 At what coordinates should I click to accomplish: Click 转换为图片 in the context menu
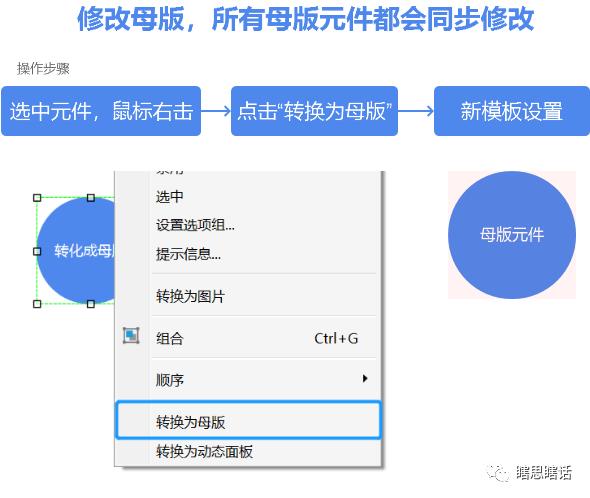point(248,296)
